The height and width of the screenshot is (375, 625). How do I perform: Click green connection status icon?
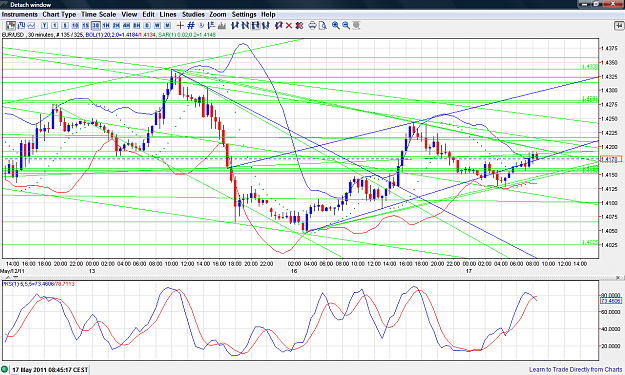pyautogui.click(x=5, y=370)
